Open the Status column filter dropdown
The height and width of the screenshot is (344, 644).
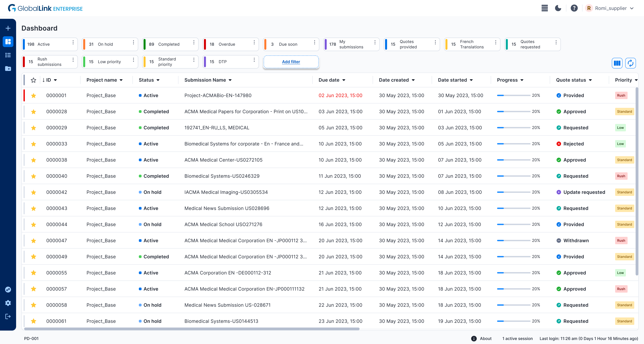(158, 80)
